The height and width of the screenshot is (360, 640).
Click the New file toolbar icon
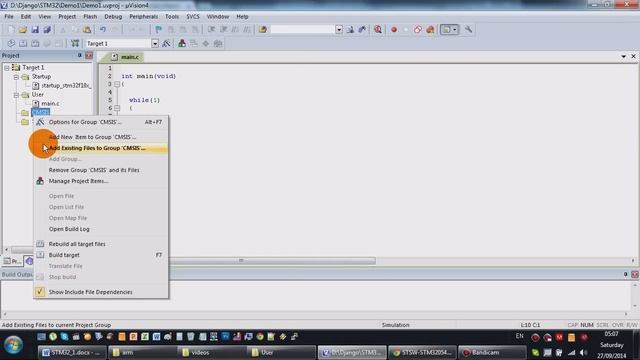(x=11, y=29)
